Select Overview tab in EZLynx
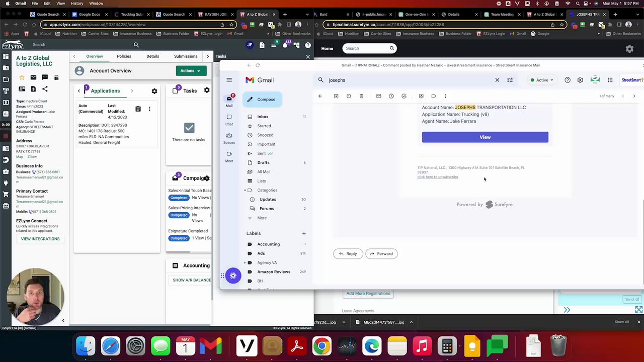The width and height of the screenshot is (644, 362). [94, 56]
